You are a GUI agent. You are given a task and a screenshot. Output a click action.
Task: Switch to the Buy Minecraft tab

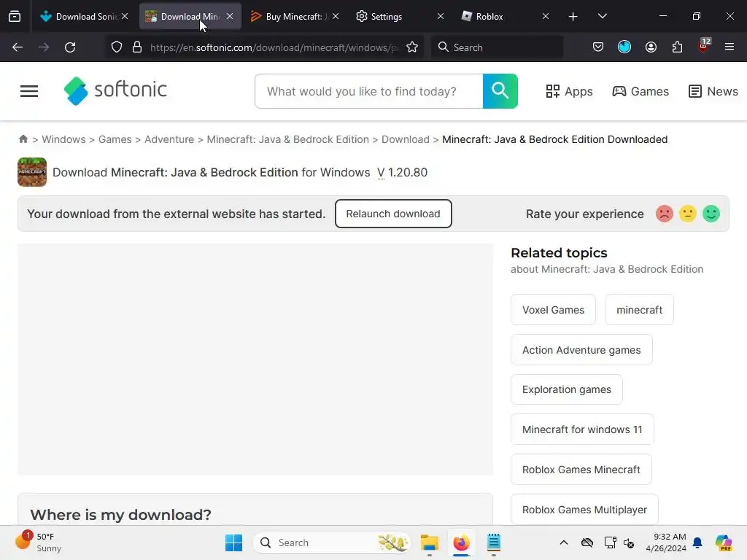[295, 16]
